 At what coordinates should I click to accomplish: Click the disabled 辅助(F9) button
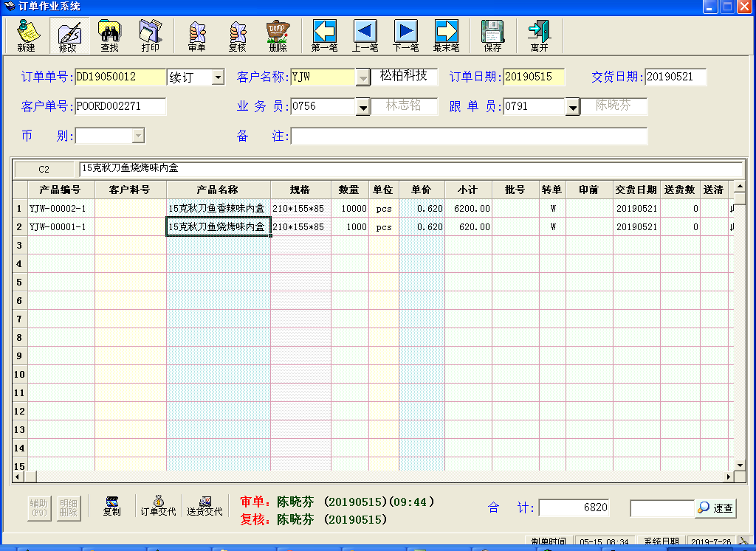[39, 507]
